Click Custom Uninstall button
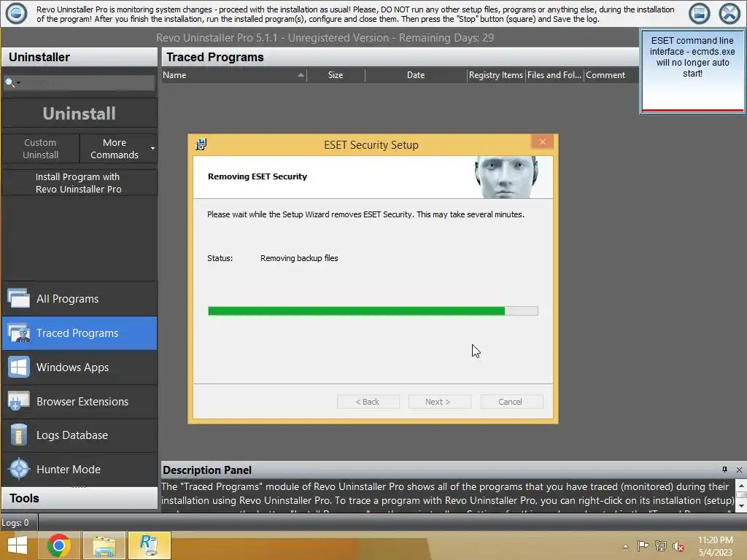The width and height of the screenshot is (747, 560). click(41, 149)
